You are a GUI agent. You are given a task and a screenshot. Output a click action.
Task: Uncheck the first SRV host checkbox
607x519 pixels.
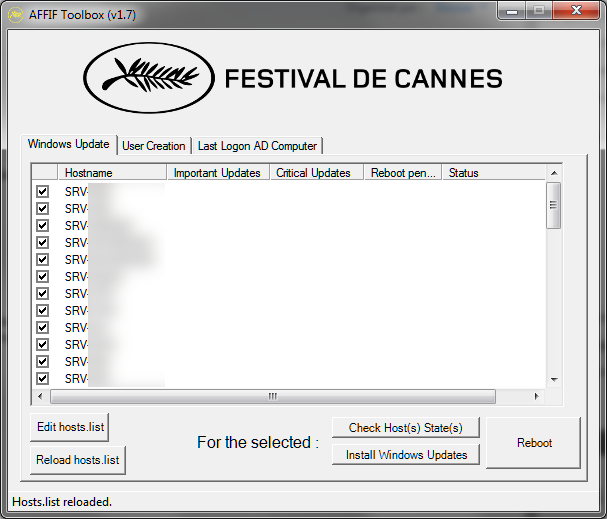[43, 192]
